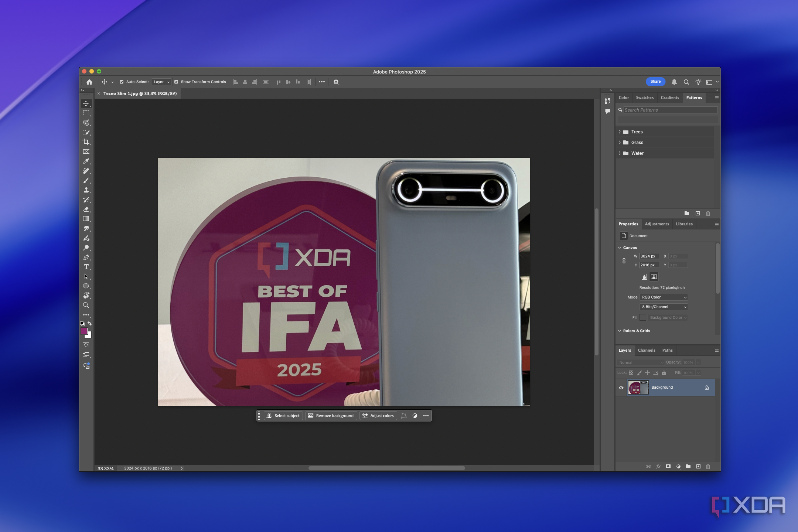Open the Color tab
The height and width of the screenshot is (532, 798).
[624, 98]
